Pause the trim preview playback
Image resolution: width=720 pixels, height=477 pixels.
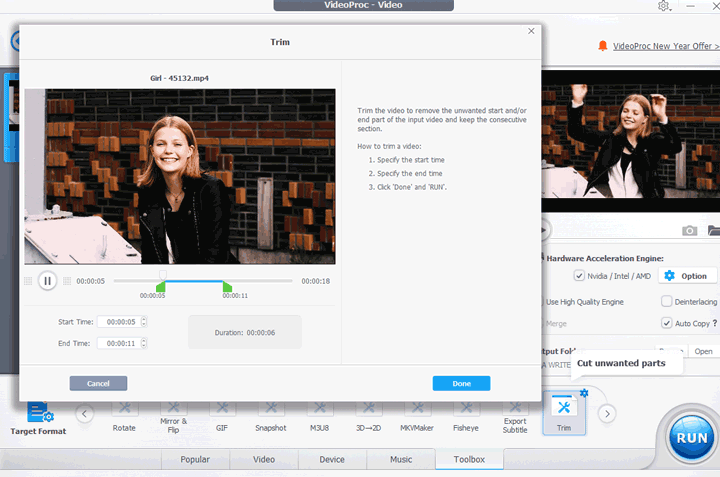click(x=47, y=281)
